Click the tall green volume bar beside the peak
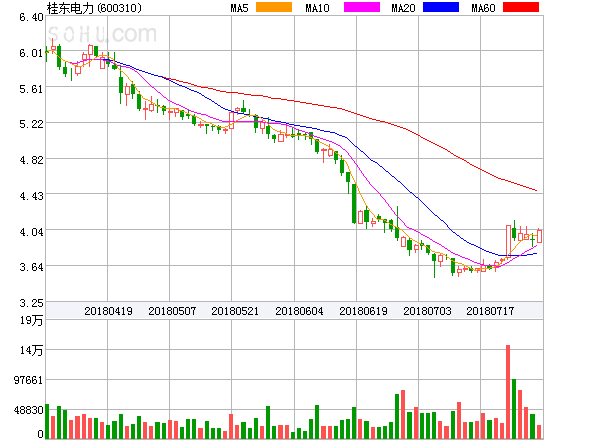The image size is (600, 440). [x=514, y=409]
